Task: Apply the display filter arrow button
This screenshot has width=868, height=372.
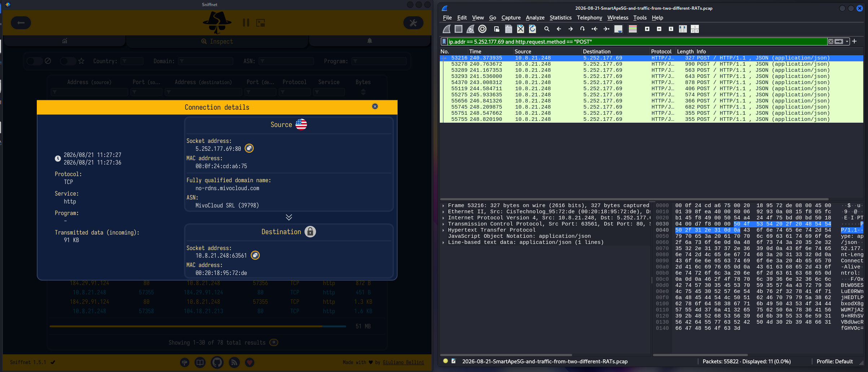Action: click(x=839, y=42)
